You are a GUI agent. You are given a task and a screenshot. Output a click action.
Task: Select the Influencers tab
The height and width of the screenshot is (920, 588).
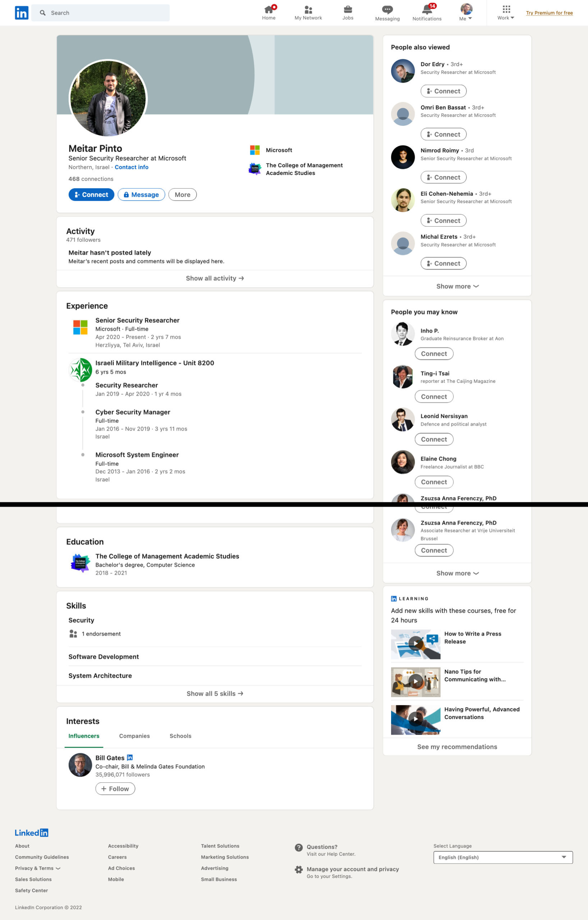coord(84,736)
